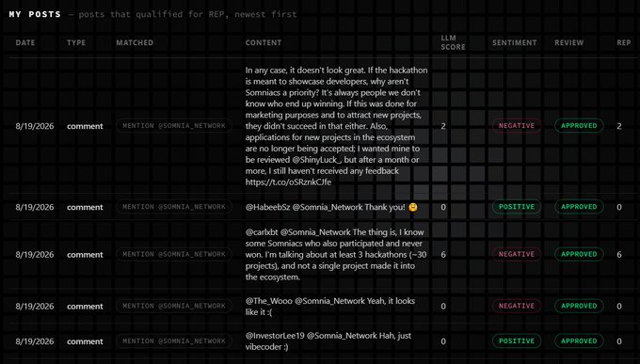Click APPROVED badge on the @HabeebSz Thank you row
Viewport: 640px width, 364px height.
tap(579, 207)
